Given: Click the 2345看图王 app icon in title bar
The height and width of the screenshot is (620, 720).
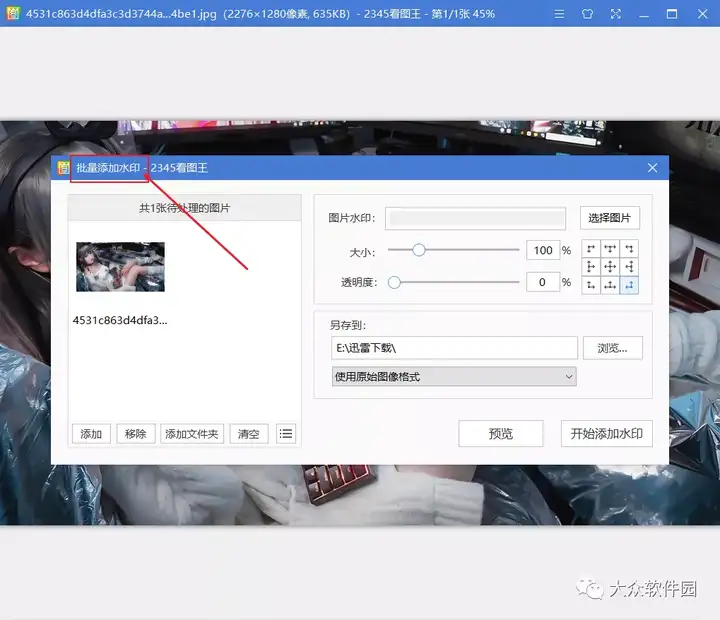Looking at the screenshot, I should click(13, 14).
